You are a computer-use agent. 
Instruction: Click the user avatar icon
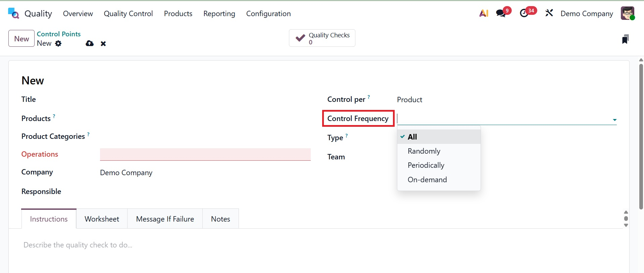[627, 13]
